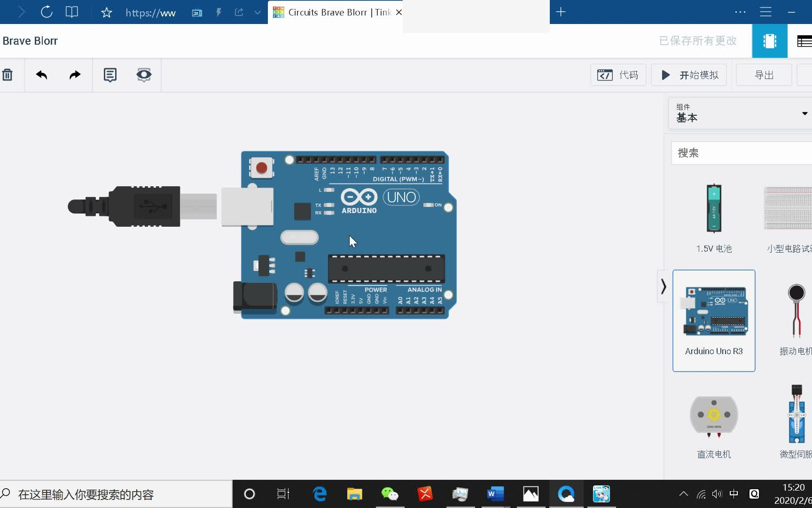Bookmark page with the star icon
Screen dimensions: 812x508
pyautogui.click(x=107, y=12)
